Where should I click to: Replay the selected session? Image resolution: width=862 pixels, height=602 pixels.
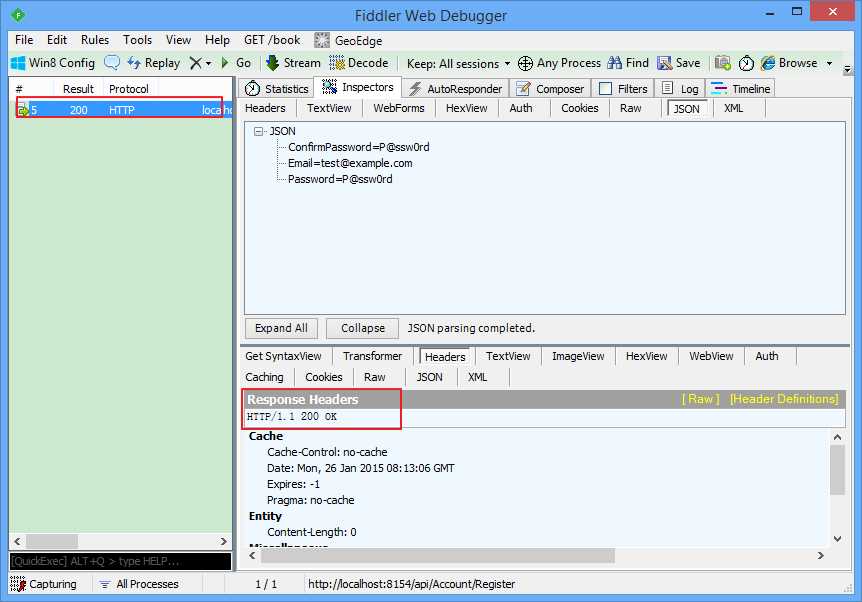153,63
